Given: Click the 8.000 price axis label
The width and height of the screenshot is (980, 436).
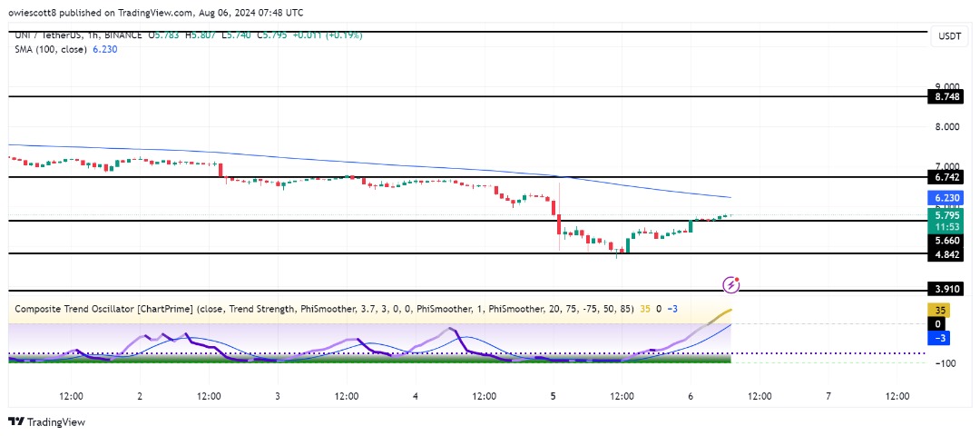Looking at the screenshot, I should point(948,126).
